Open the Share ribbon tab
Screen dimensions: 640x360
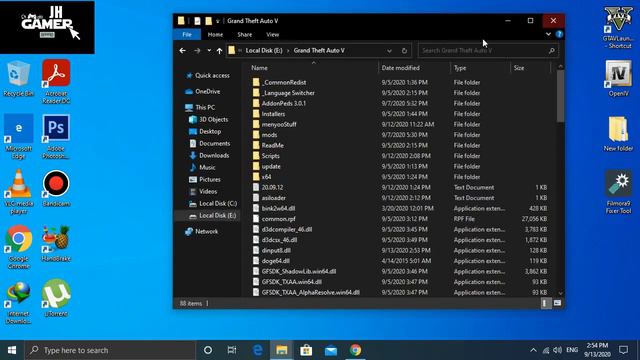coord(244,35)
